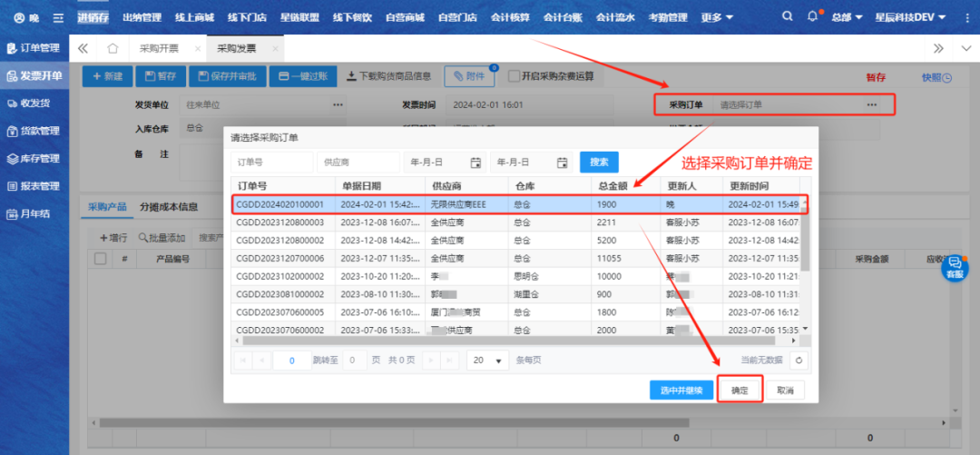Open the 20 per-page size dropdown
Image resolution: width=980 pixels, height=455 pixels.
(x=487, y=361)
